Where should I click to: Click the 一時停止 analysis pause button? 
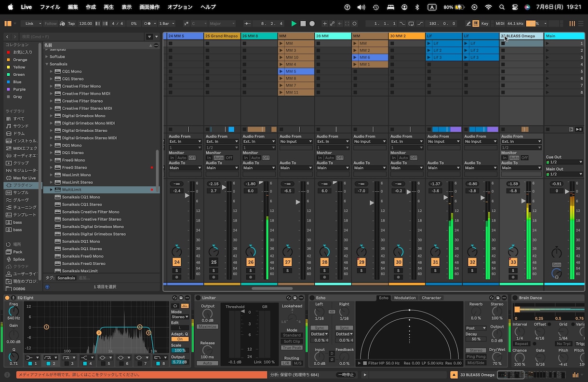tap(345, 375)
